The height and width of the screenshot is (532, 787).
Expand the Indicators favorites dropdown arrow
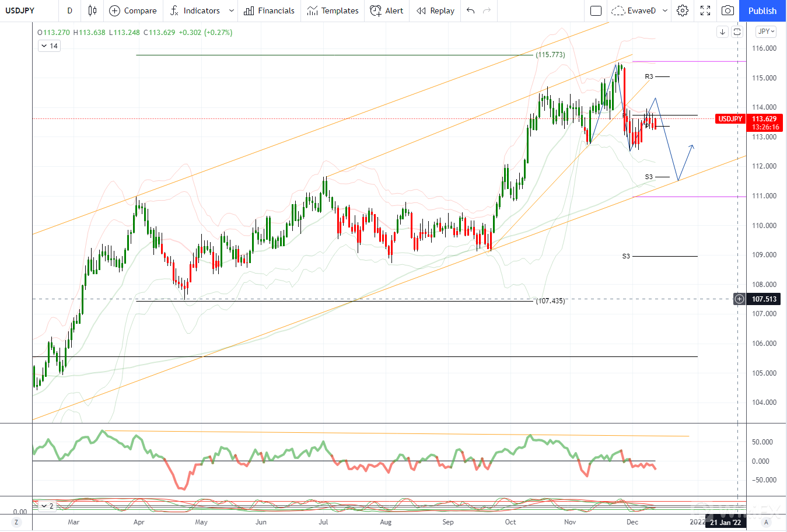click(232, 10)
